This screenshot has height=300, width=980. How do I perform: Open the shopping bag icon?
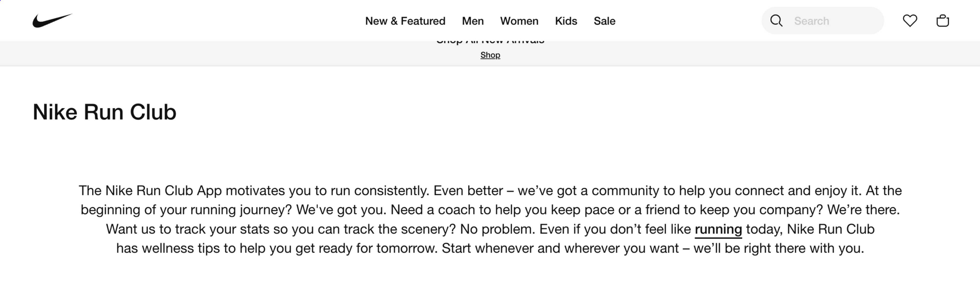click(942, 21)
